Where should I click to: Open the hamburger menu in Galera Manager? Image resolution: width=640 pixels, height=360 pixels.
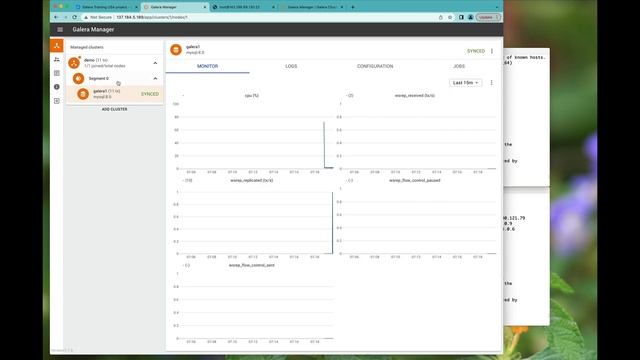click(60, 29)
